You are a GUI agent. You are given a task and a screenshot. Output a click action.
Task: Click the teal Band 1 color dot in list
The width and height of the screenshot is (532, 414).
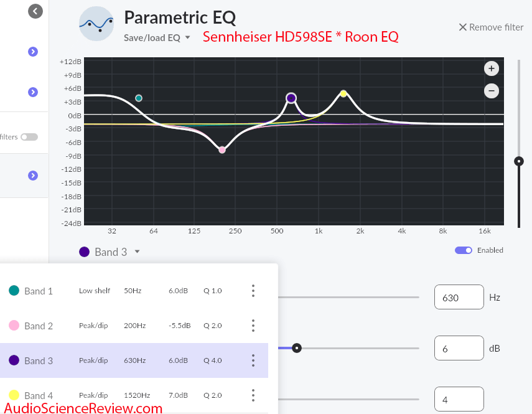[x=14, y=291]
